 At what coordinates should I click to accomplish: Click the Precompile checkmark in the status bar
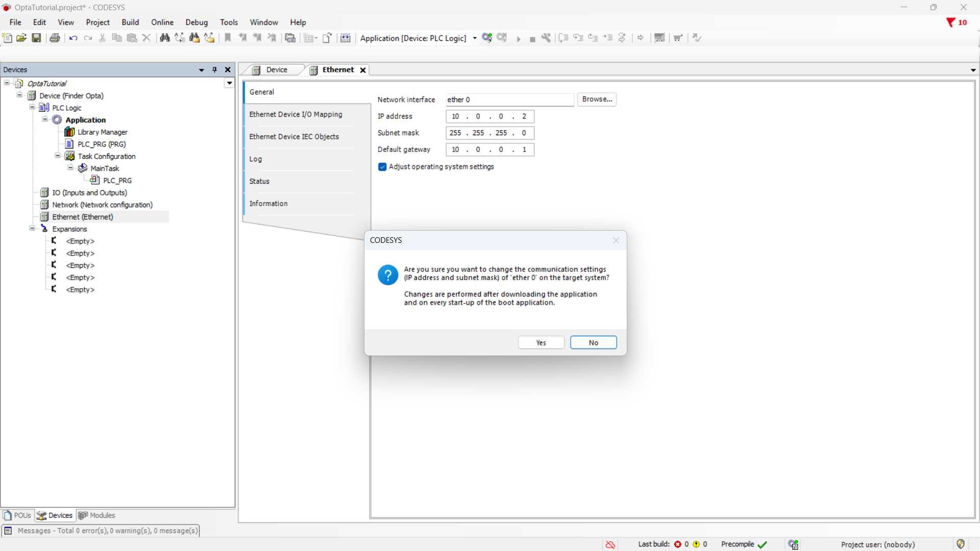pos(762,544)
